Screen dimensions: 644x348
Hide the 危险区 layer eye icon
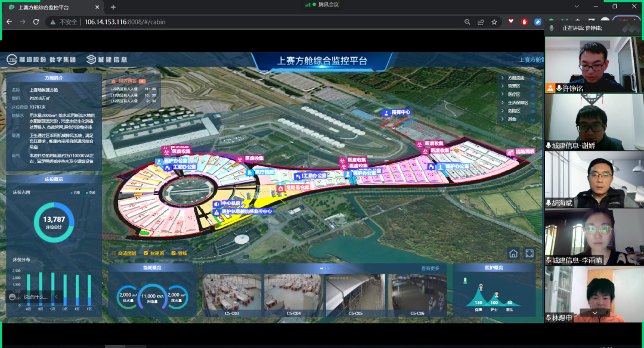pyautogui.click(x=532, y=111)
